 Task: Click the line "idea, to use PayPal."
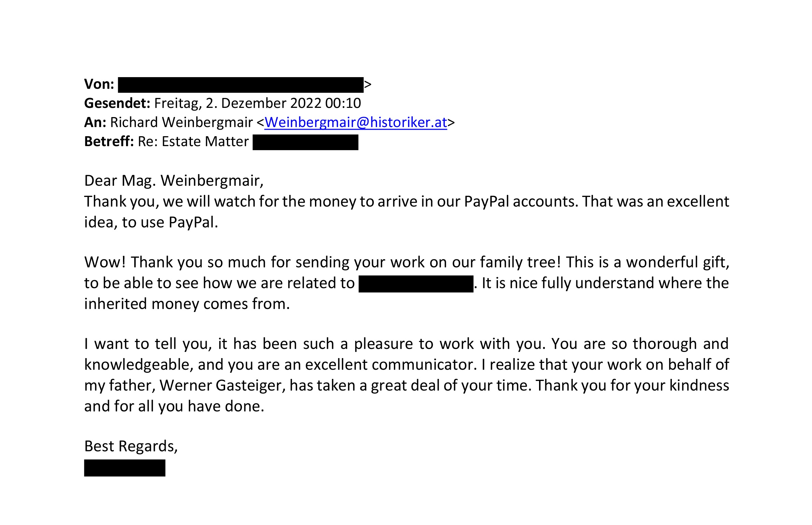pyautogui.click(x=151, y=222)
